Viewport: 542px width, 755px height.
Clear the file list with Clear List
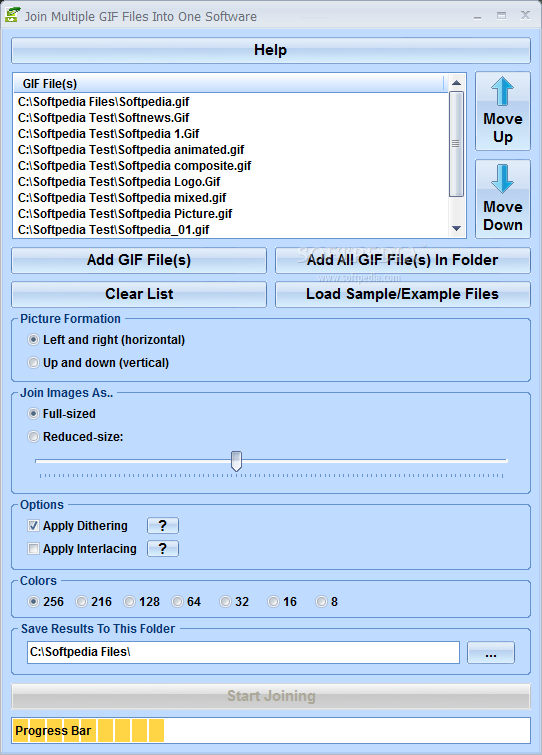[139, 294]
